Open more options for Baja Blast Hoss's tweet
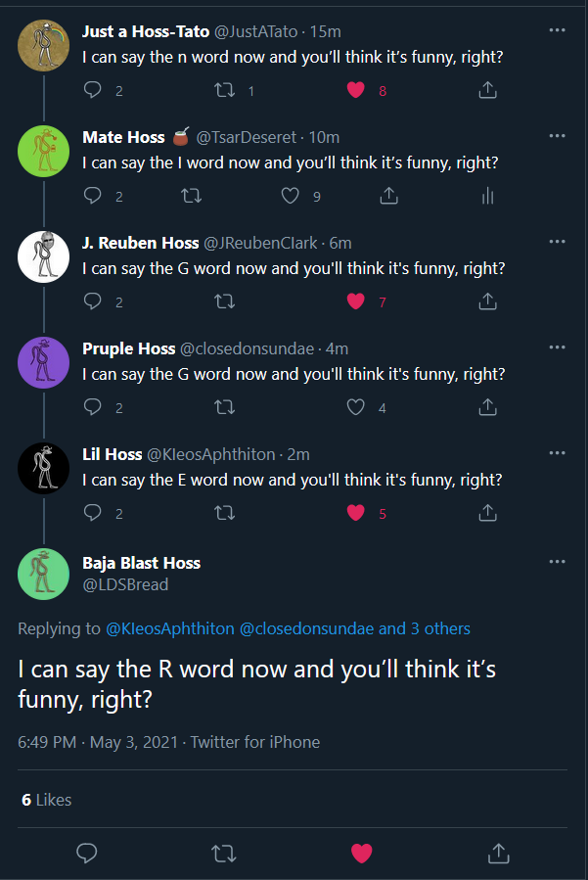Screen dimensions: 588x880 pyautogui.click(x=557, y=561)
